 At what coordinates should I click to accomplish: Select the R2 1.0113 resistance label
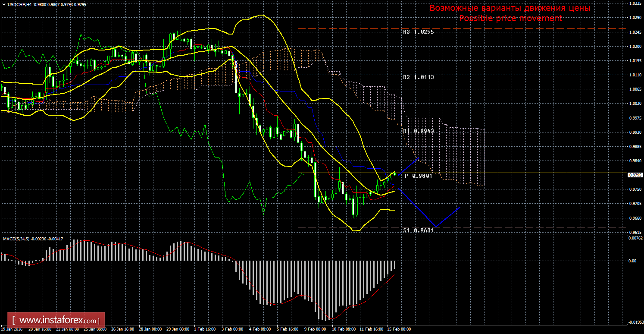tap(418, 77)
